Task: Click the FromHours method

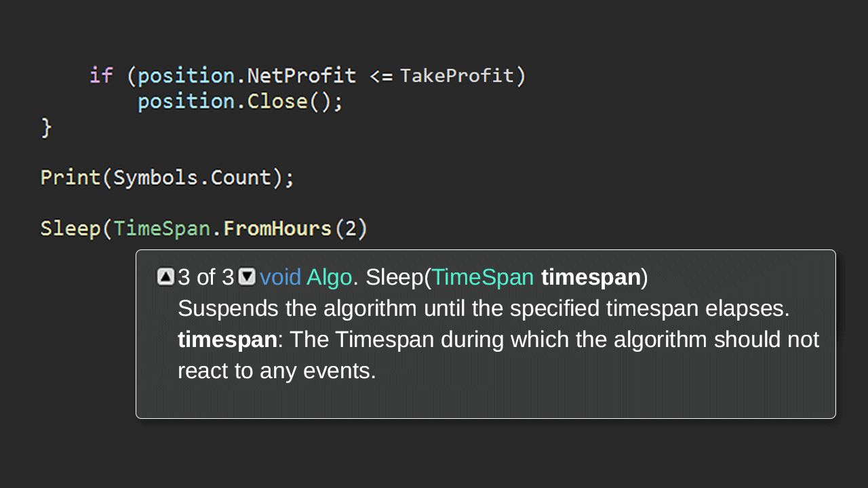Action: pos(277,228)
